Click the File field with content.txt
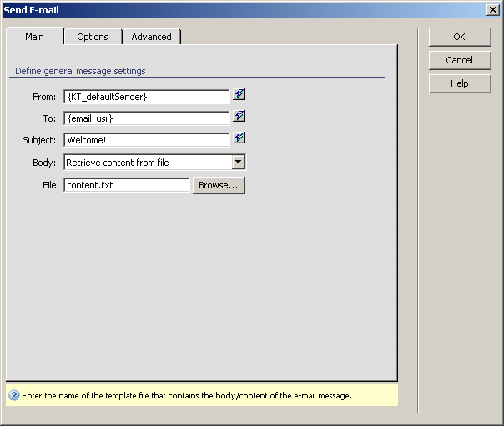504x426 pixels. tap(127, 185)
